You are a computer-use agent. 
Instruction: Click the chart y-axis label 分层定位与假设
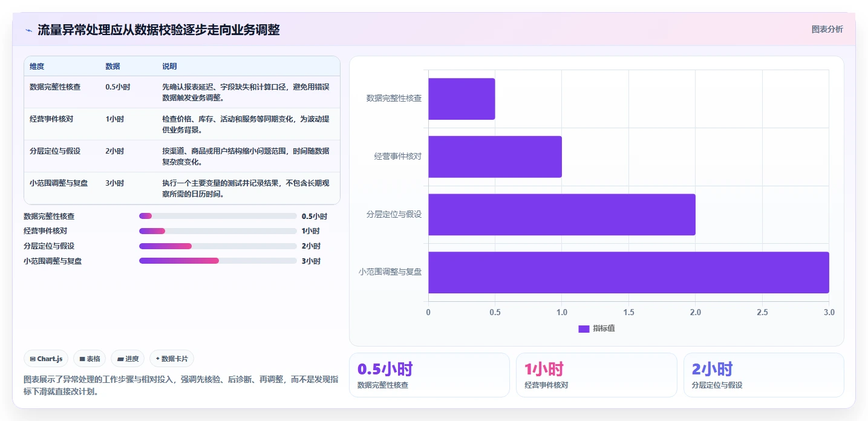point(394,214)
